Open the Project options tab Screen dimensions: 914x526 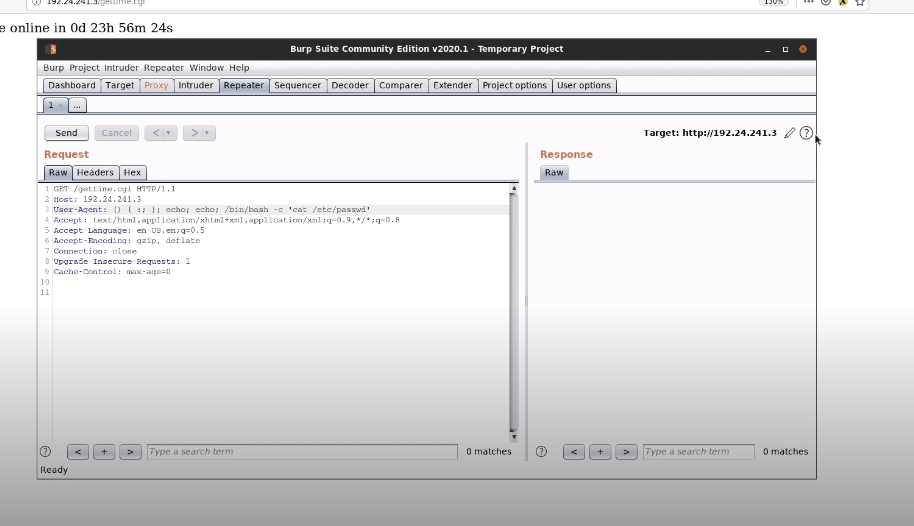514,86
